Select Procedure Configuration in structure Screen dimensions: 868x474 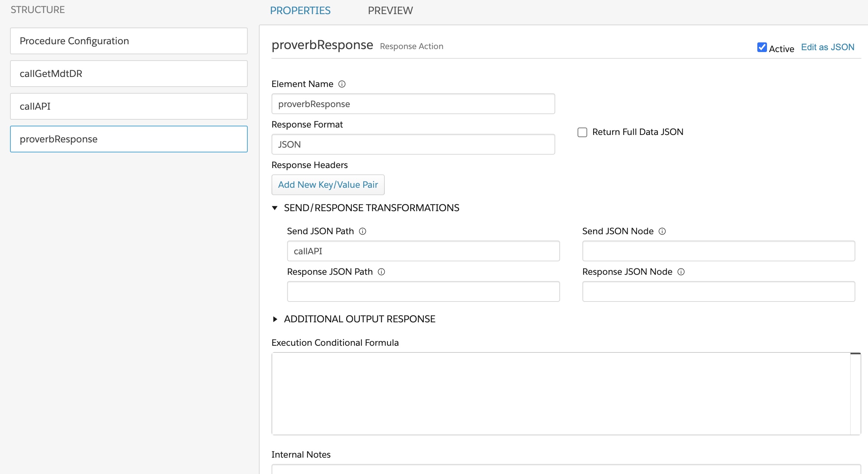pos(129,41)
